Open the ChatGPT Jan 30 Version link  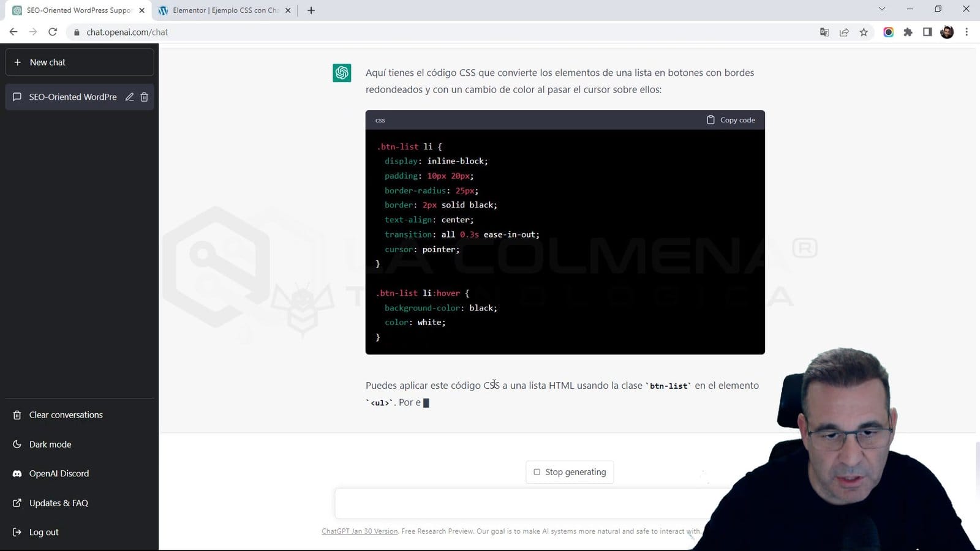point(360,531)
